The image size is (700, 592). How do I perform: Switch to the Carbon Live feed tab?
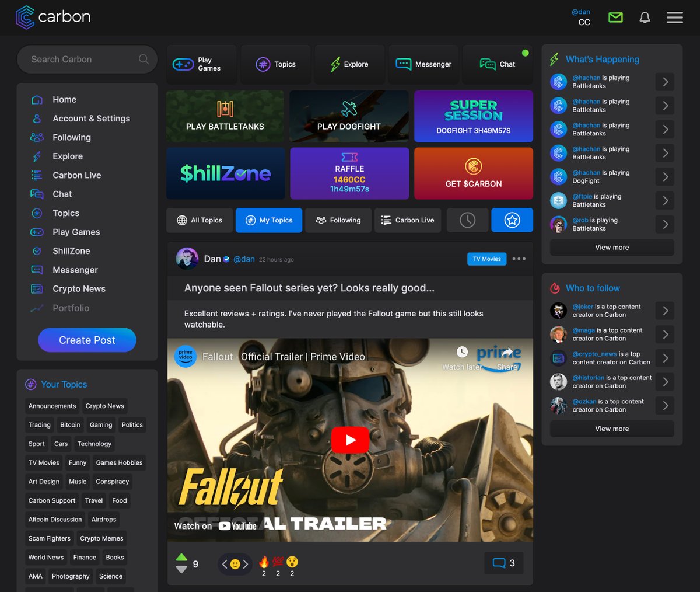click(x=408, y=220)
